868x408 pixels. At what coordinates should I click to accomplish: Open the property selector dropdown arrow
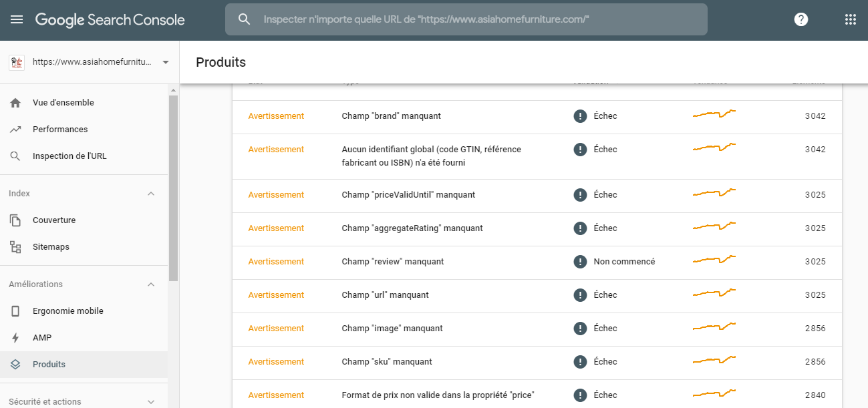[165, 62]
